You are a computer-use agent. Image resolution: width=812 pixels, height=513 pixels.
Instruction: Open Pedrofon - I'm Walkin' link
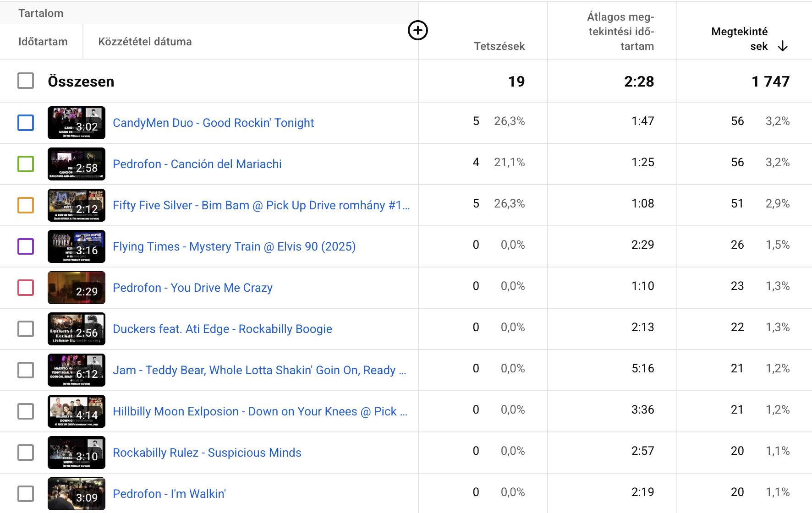(x=169, y=494)
